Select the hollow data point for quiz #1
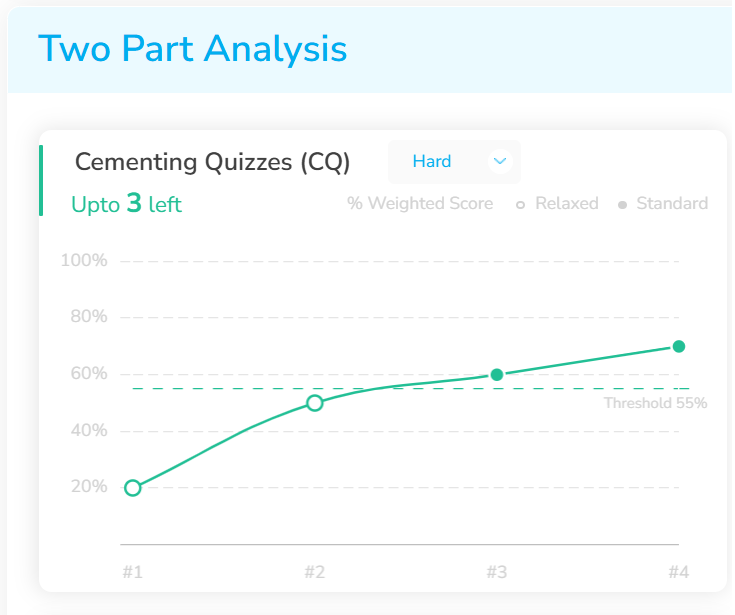 133,488
